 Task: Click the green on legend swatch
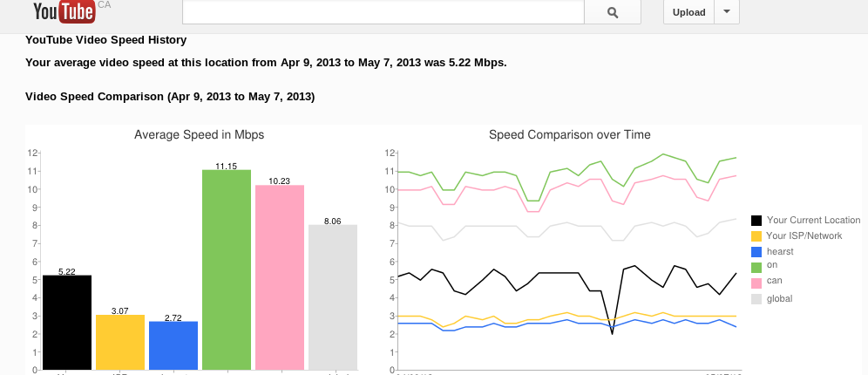click(x=756, y=268)
